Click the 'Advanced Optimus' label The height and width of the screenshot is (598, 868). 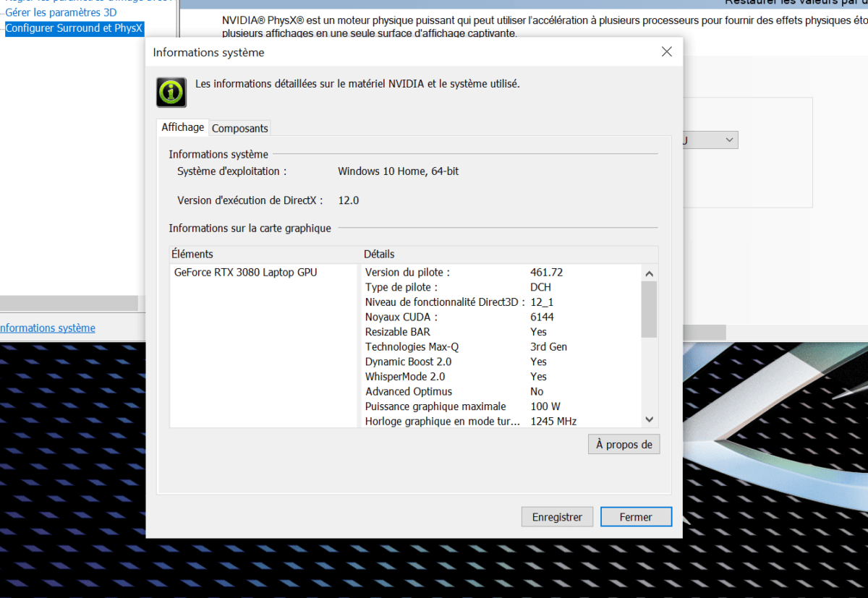coord(409,392)
